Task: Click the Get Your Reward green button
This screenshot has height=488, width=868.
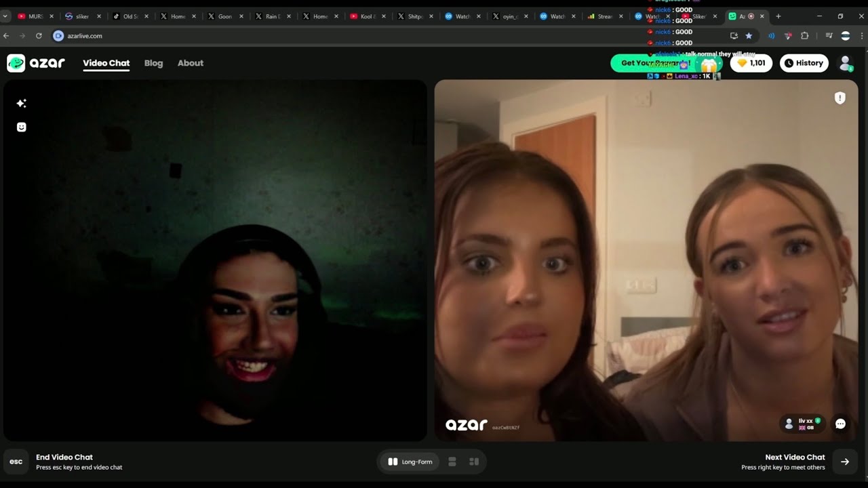Action: [666, 63]
